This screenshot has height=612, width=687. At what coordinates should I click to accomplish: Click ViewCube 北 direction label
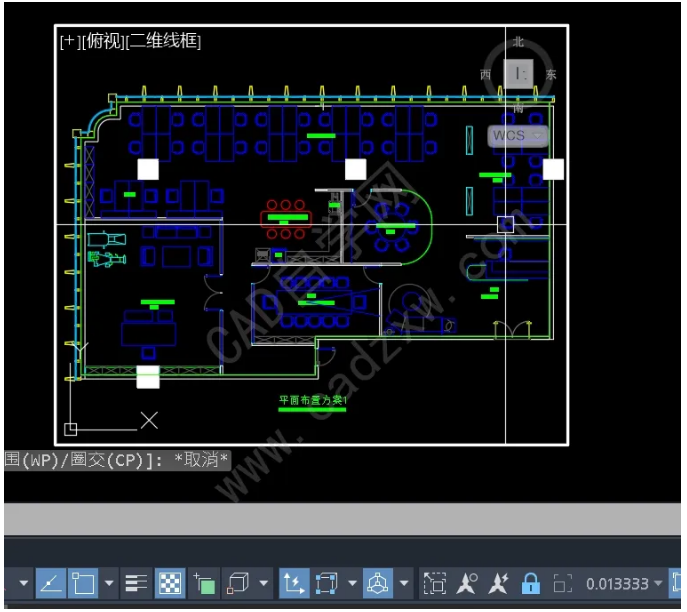(x=518, y=42)
